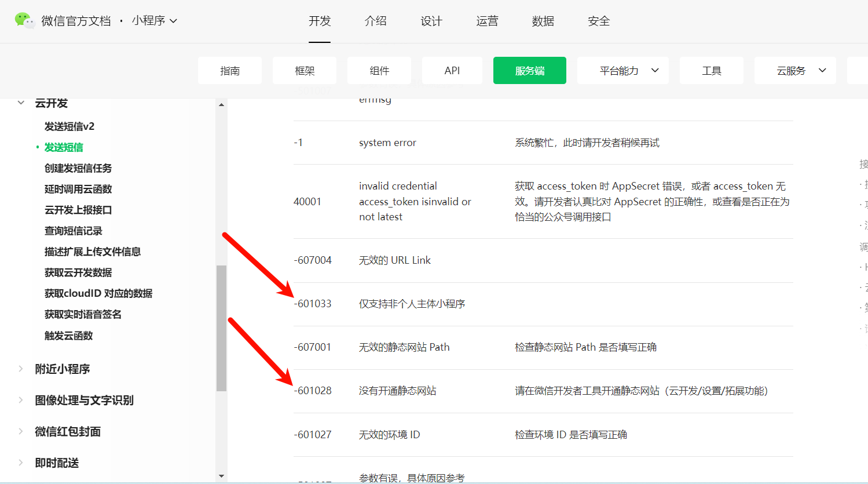
Task: Open the 指南 section button
Action: tap(230, 70)
